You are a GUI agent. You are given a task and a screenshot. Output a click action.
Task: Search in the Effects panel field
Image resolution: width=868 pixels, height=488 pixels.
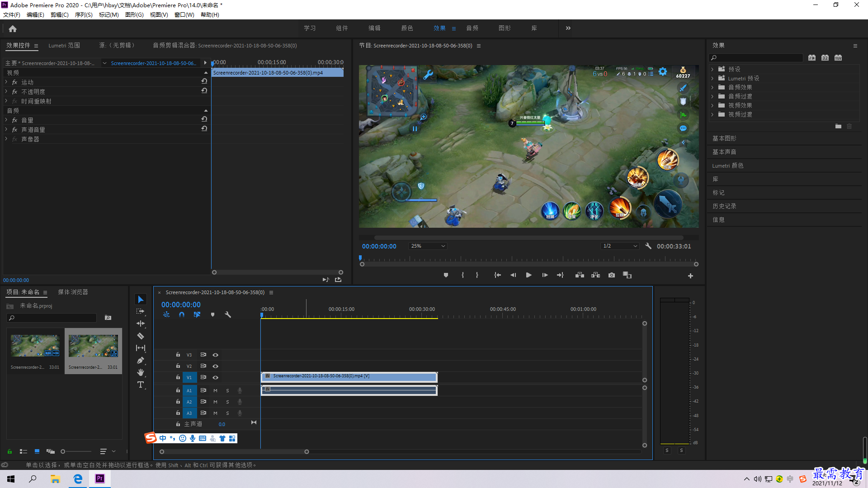pyautogui.click(x=756, y=58)
